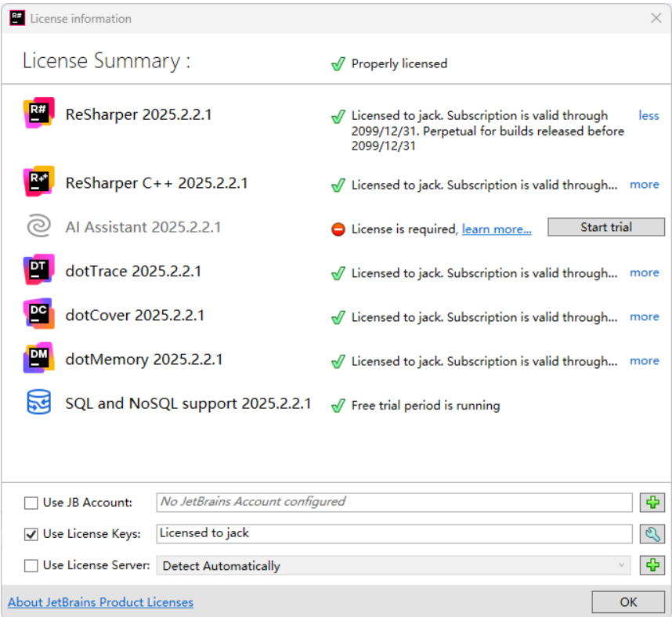Image resolution: width=672 pixels, height=617 pixels.
Task: Open the Detect Automatically server dropdown
Action: 394,565
